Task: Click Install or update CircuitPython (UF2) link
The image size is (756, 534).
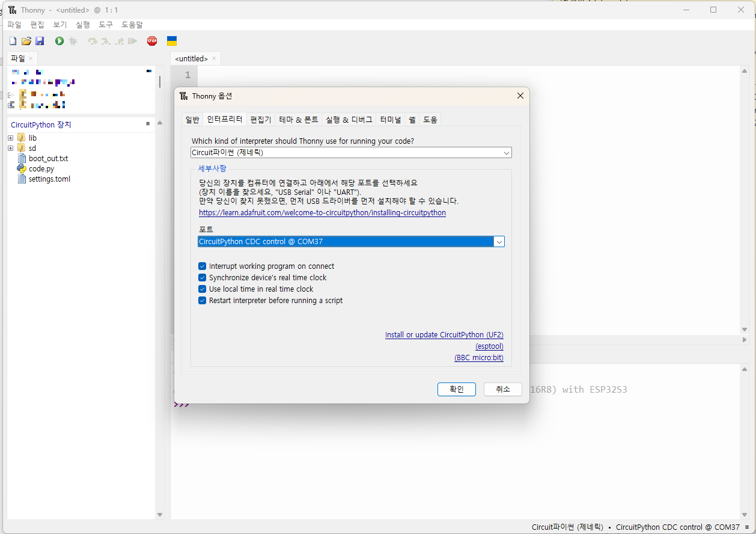Action: (x=444, y=334)
